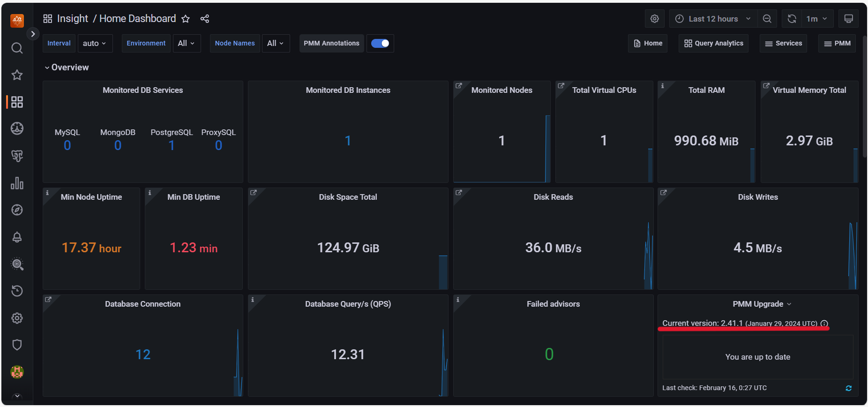Click the Interval variable label
Image resolution: width=868 pixels, height=407 pixels.
[59, 43]
